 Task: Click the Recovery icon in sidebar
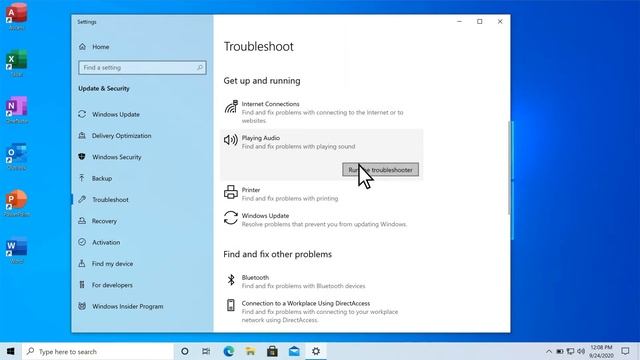(x=82, y=220)
